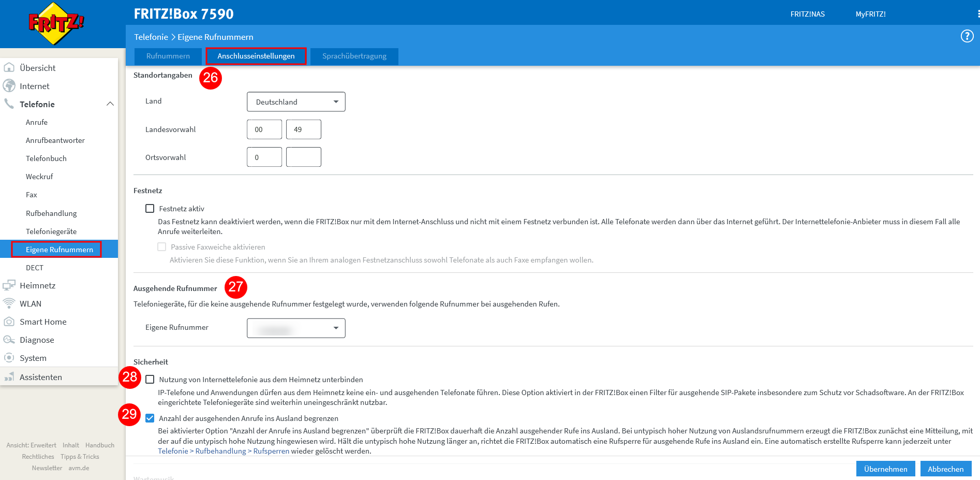Select Eigene Rufnummern menu item

click(59, 249)
